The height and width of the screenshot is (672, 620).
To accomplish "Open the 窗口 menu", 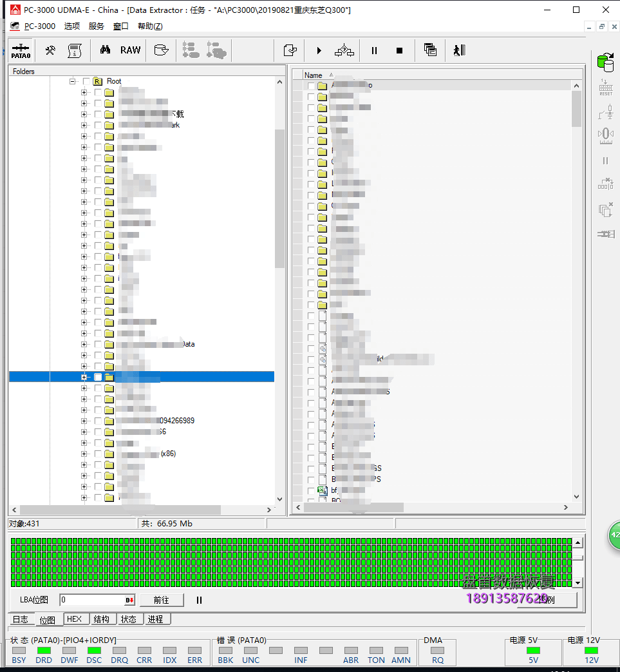I will pyautogui.click(x=121, y=26).
